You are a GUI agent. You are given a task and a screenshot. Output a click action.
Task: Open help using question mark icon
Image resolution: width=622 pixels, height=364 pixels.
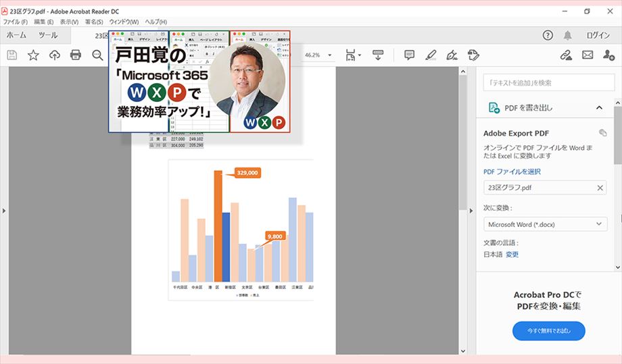click(x=548, y=35)
